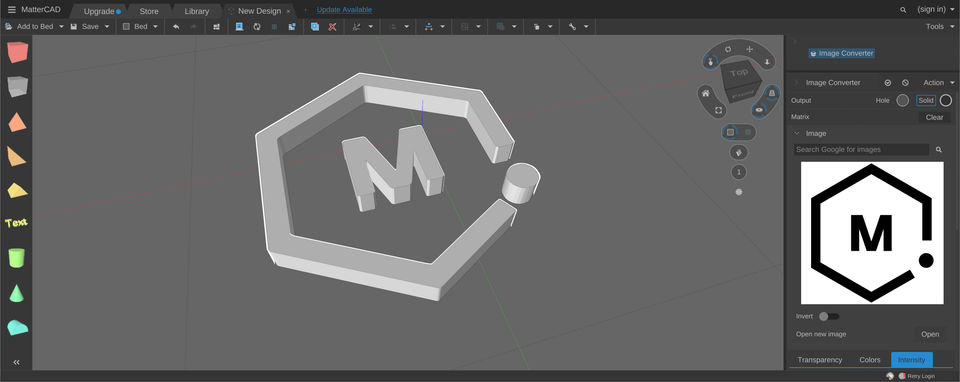Click the blue checkered group icon
960x382 pixels.
pyautogui.click(x=292, y=27)
